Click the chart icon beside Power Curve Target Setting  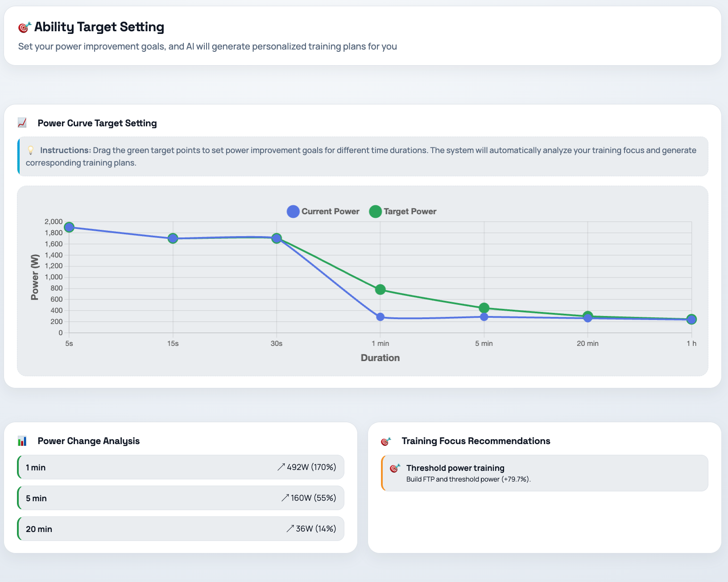pyautogui.click(x=22, y=123)
